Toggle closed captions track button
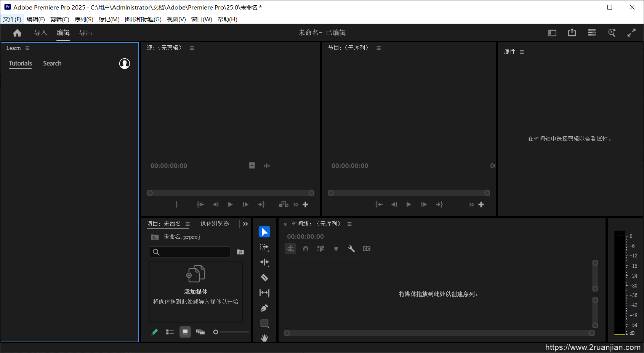Screen dimensions: 644x353 367,249
